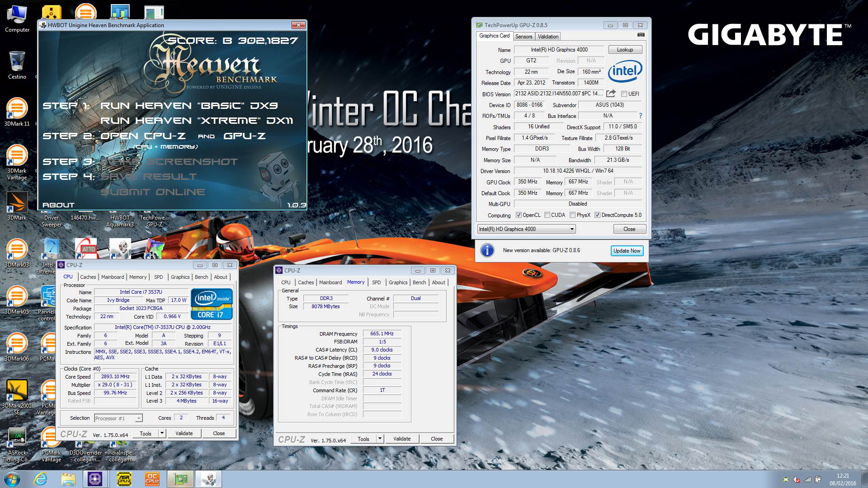Open the Cestino recycle bin icon
The height and width of the screenshot is (488, 868).
click(x=17, y=66)
